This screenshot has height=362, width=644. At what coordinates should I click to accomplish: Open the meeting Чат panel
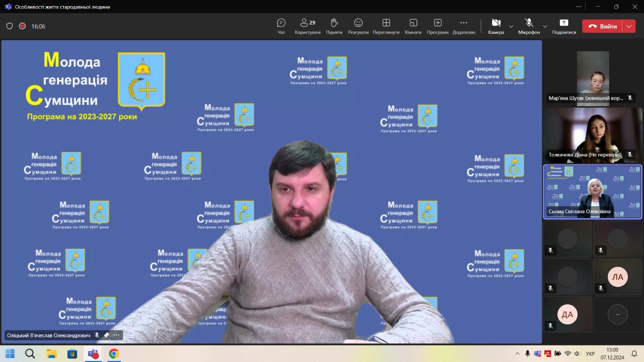tap(281, 26)
